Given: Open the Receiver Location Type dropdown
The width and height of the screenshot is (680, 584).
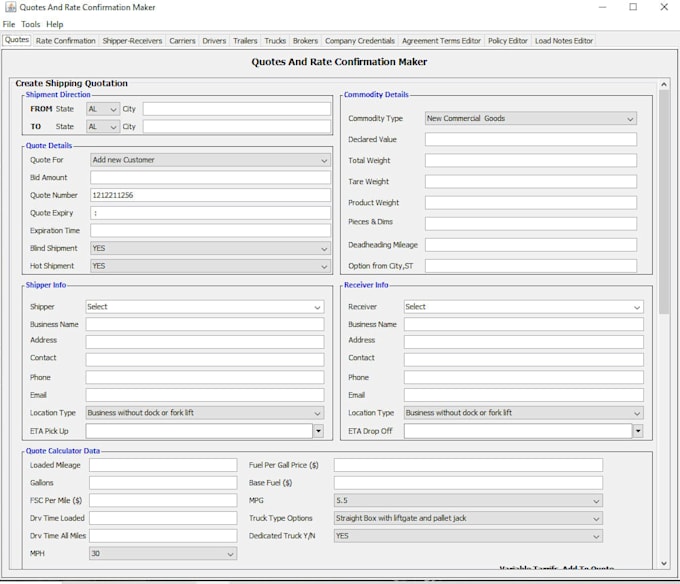Looking at the screenshot, I should [x=523, y=413].
